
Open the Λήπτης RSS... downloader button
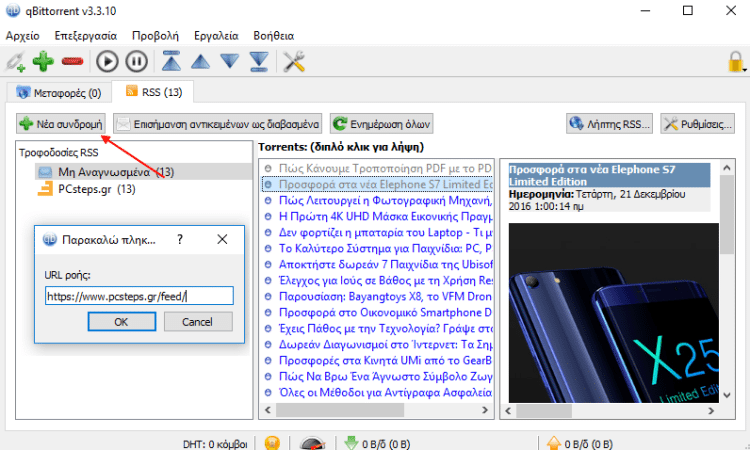click(609, 124)
